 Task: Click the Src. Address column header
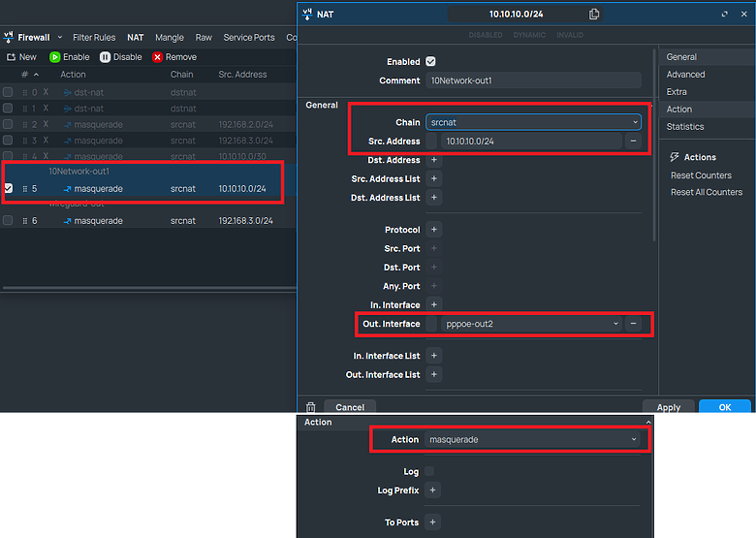point(242,75)
